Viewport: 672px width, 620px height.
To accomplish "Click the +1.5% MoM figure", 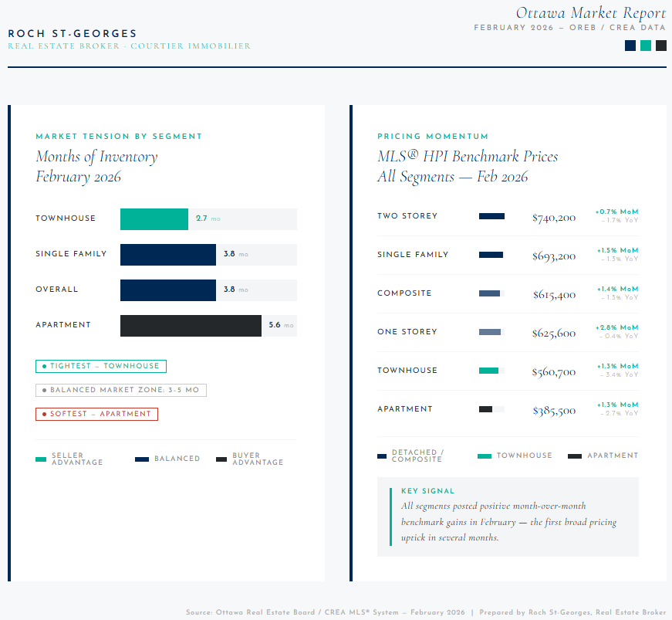I will pos(617,250).
